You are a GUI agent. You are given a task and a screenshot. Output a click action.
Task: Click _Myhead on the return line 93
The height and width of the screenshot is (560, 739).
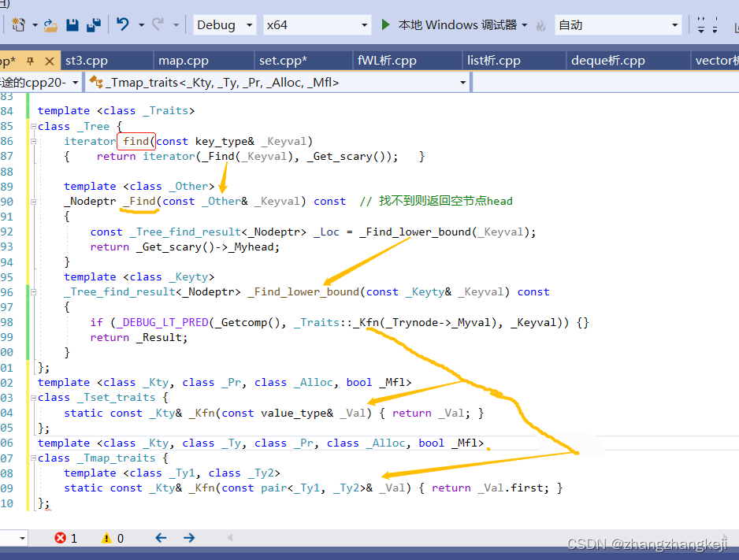[251, 247]
